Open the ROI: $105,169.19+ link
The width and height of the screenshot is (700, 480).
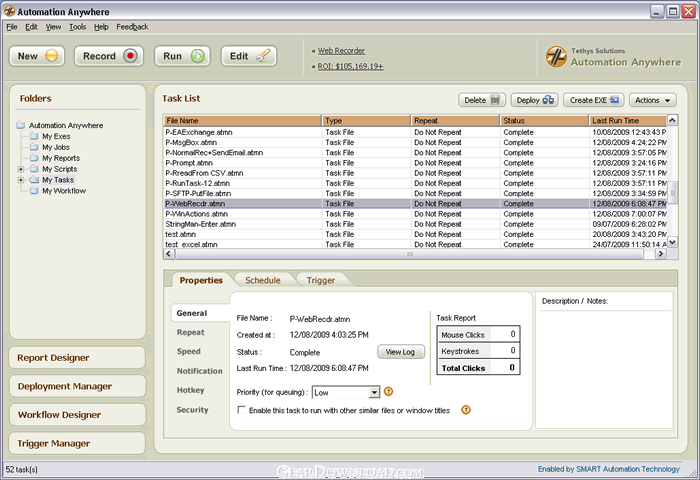pyautogui.click(x=350, y=67)
